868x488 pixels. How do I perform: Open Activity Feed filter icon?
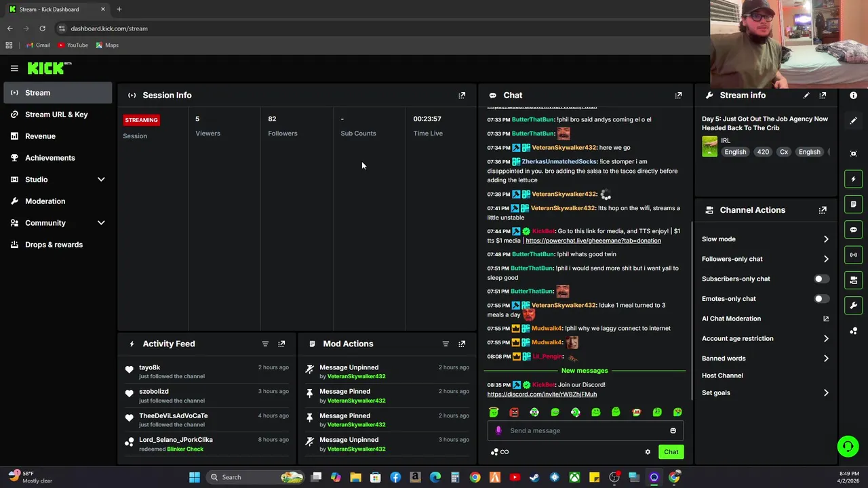(x=265, y=344)
